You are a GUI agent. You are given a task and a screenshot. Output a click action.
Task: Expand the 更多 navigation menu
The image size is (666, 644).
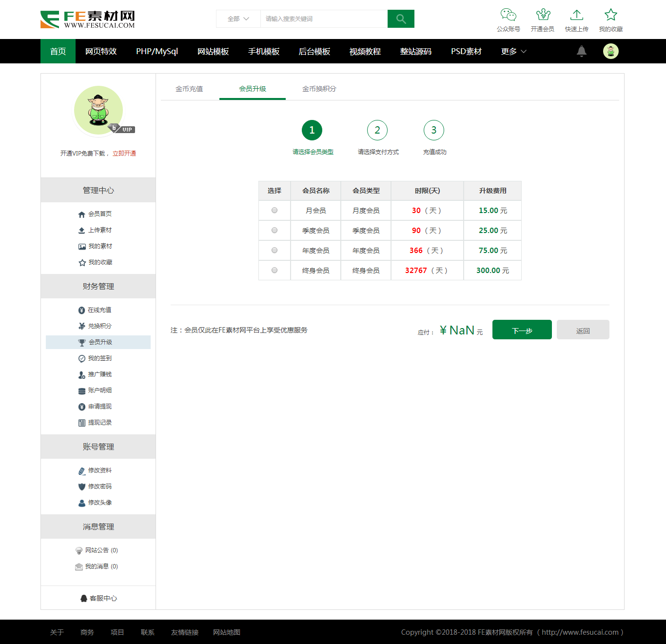click(513, 51)
